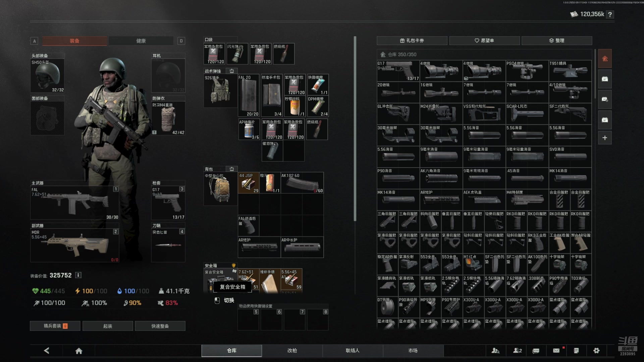Open the friend search icon

point(495,351)
